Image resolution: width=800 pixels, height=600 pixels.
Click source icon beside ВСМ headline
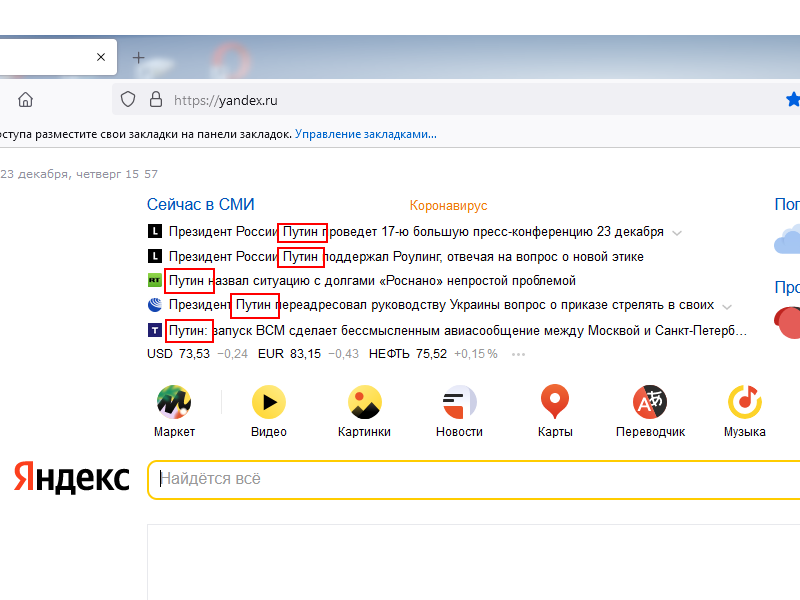pos(155,330)
